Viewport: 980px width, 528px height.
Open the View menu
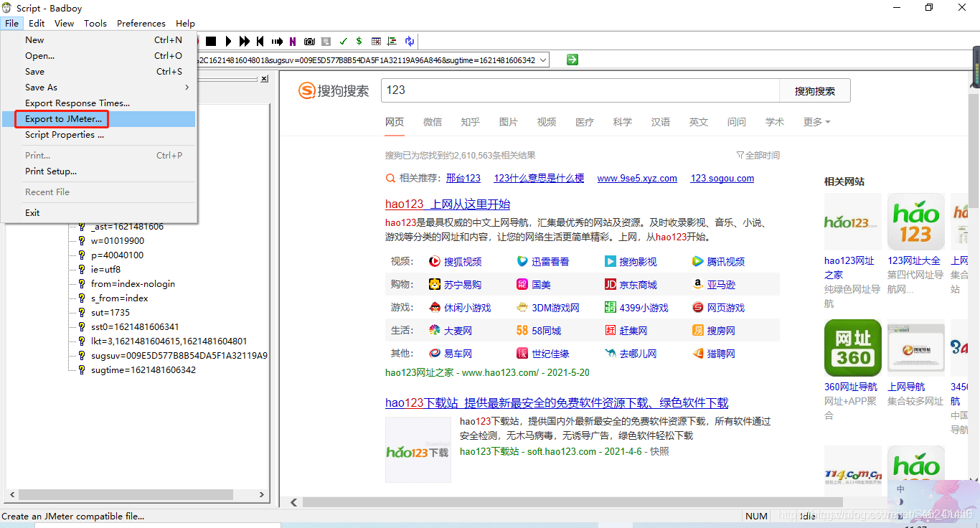click(x=64, y=23)
